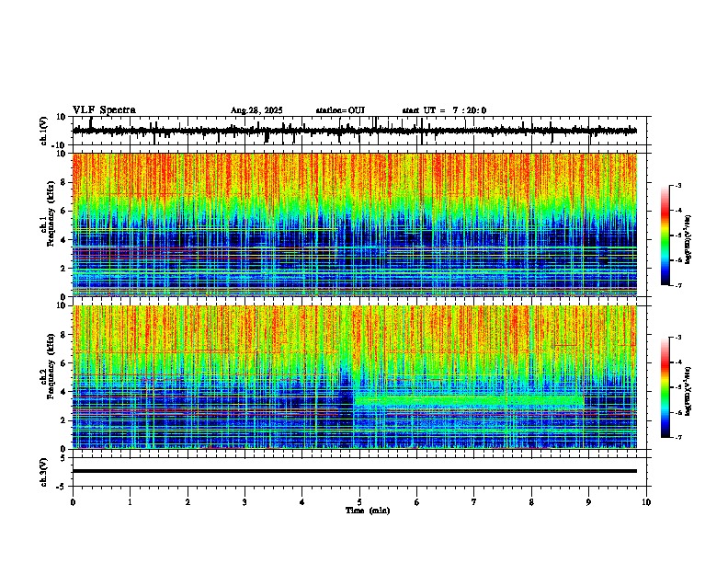Click inside the ch.1 spectrogram panel
Image resolution: width=728 pixels, height=563 pixels.
355,224
